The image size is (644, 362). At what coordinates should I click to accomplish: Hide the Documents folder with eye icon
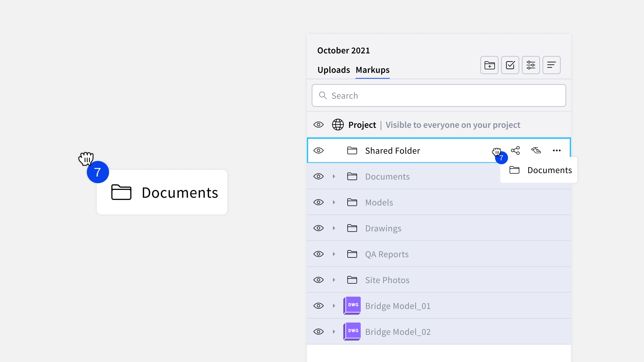point(318,176)
